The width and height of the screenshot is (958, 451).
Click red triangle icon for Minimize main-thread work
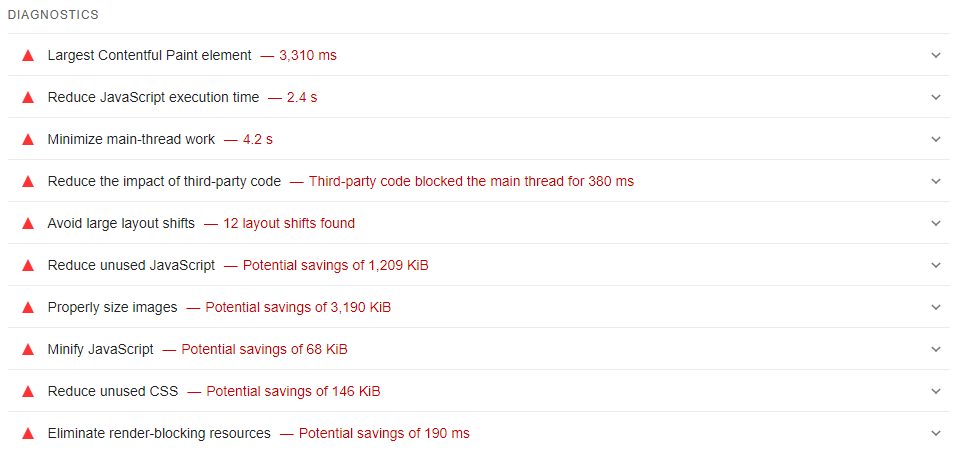(x=28, y=140)
